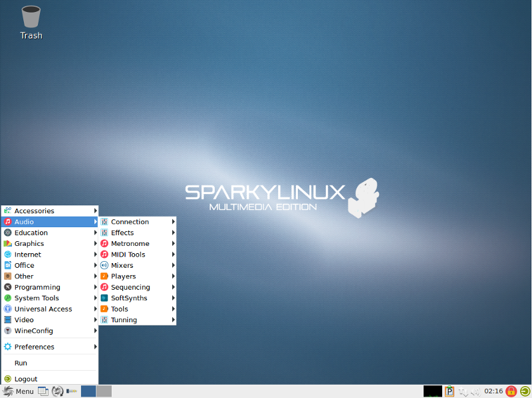The height and width of the screenshot is (398, 532).
Task: Click the Graphics category icon
Action: 7,243
